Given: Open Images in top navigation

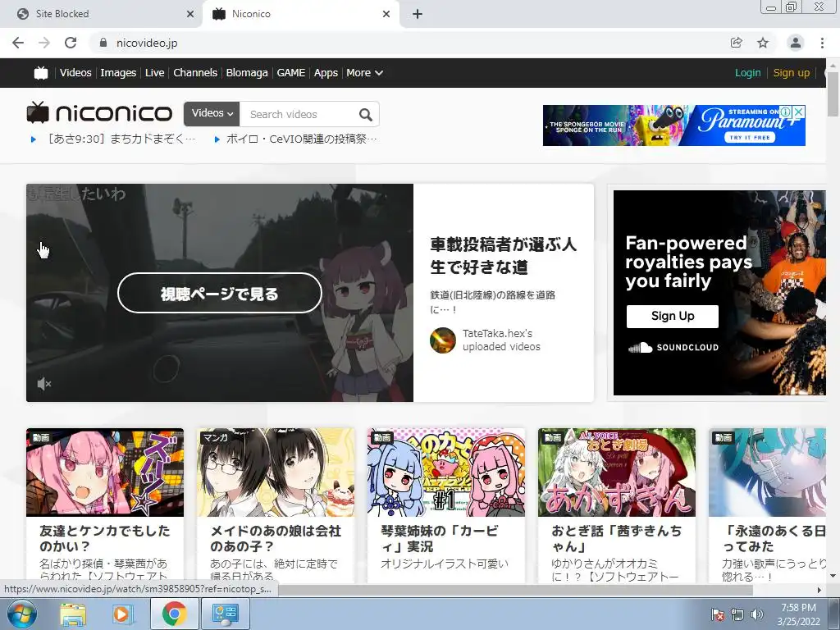Looking at the screenshot, I should pos(118,73).
